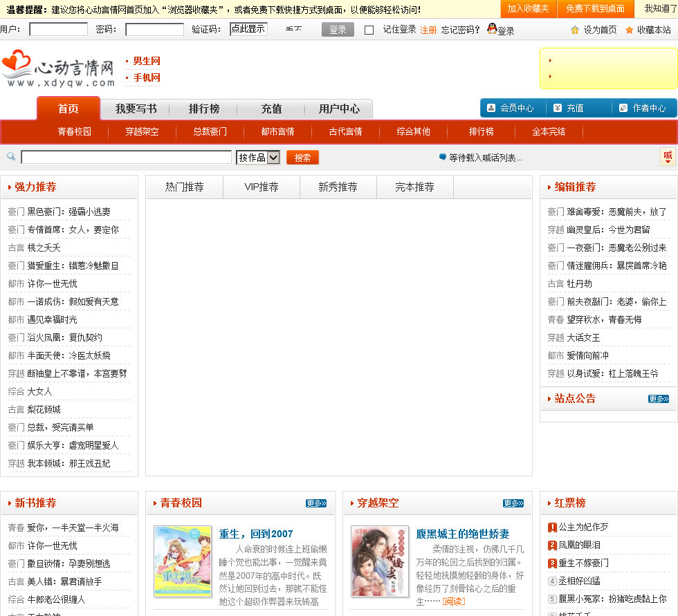Click 更多 icon beside 穿越架空 section
678x616 pixels.
pyautogui.click(x=513, y=503)
